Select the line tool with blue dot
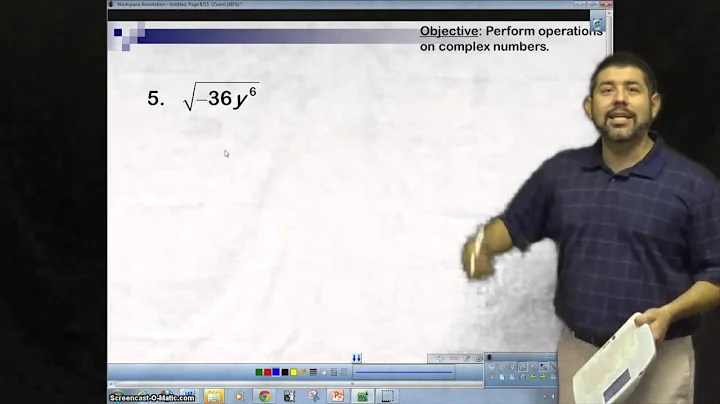 (543, 367)
